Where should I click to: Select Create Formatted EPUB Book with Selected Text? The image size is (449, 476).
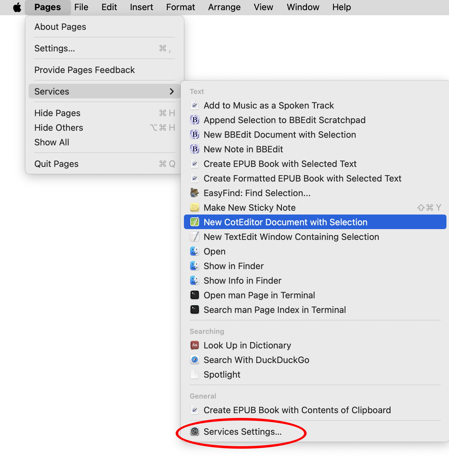(315, 178)
